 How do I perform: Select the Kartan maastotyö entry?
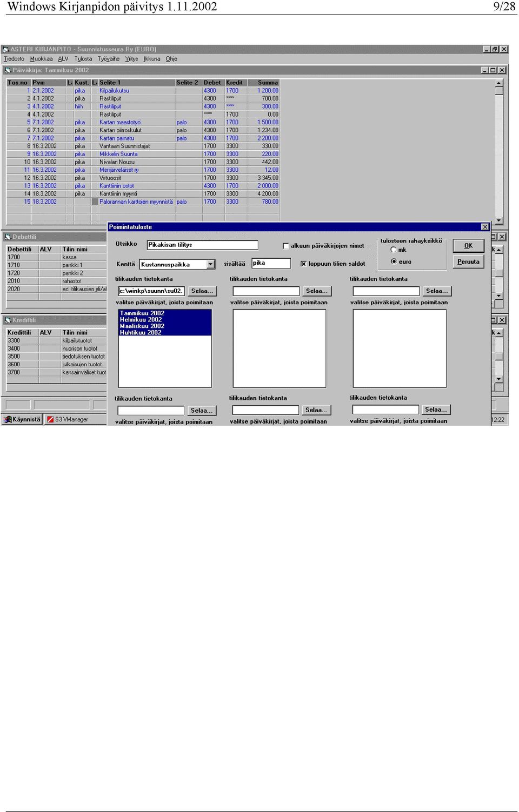(143, 123)
